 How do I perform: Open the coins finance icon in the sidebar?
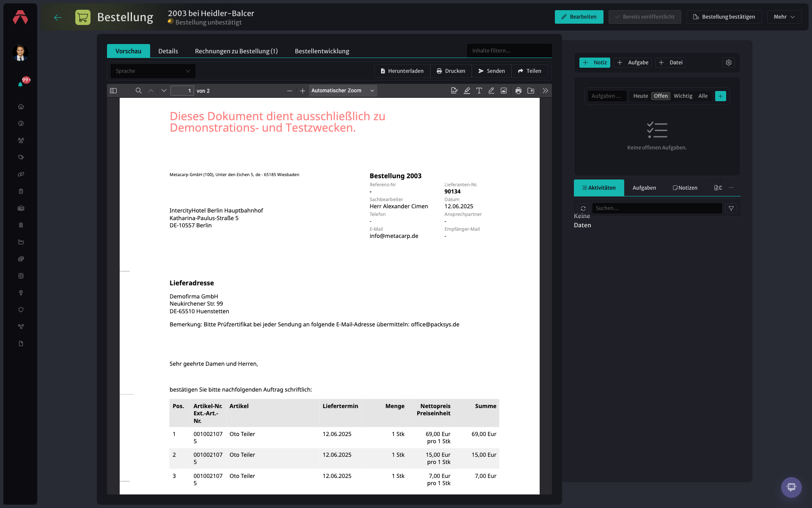click(21, 259)
